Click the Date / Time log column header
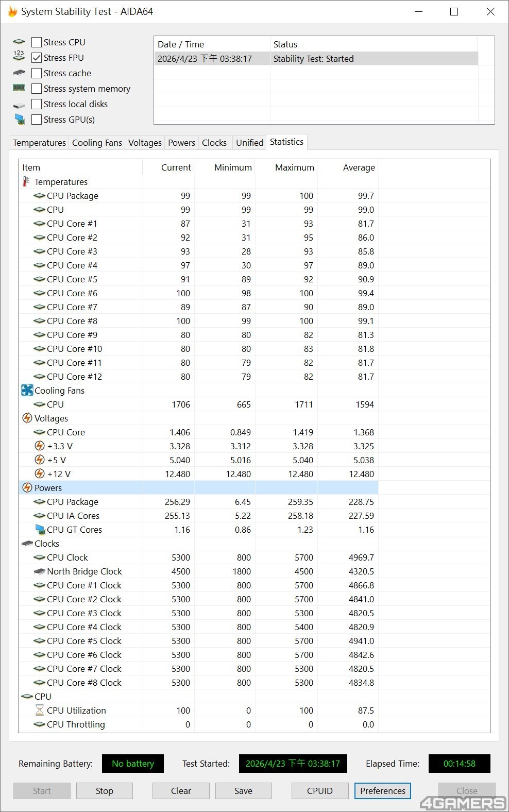The height and width of the screenshot is (812, 509). (212, 44)
